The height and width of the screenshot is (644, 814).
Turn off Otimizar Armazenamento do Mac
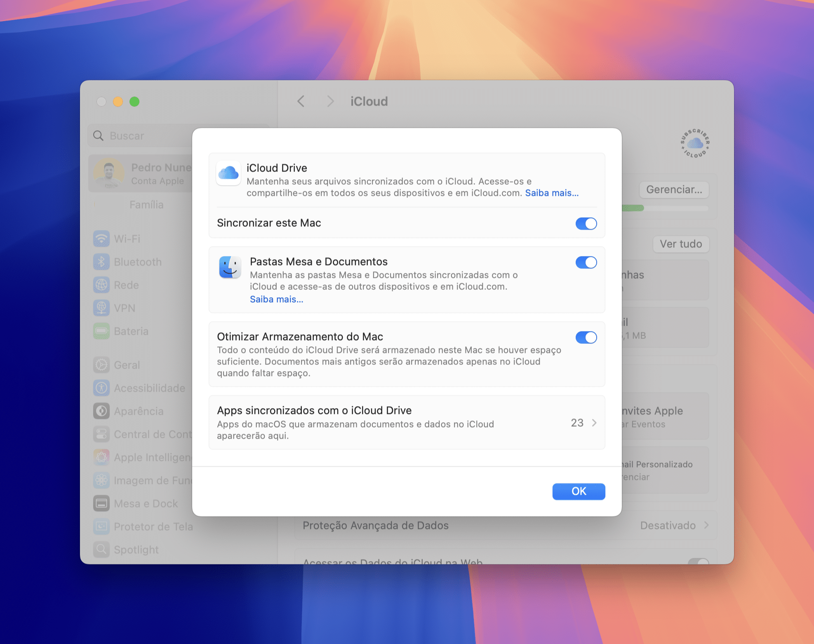[x=586, y=337]
